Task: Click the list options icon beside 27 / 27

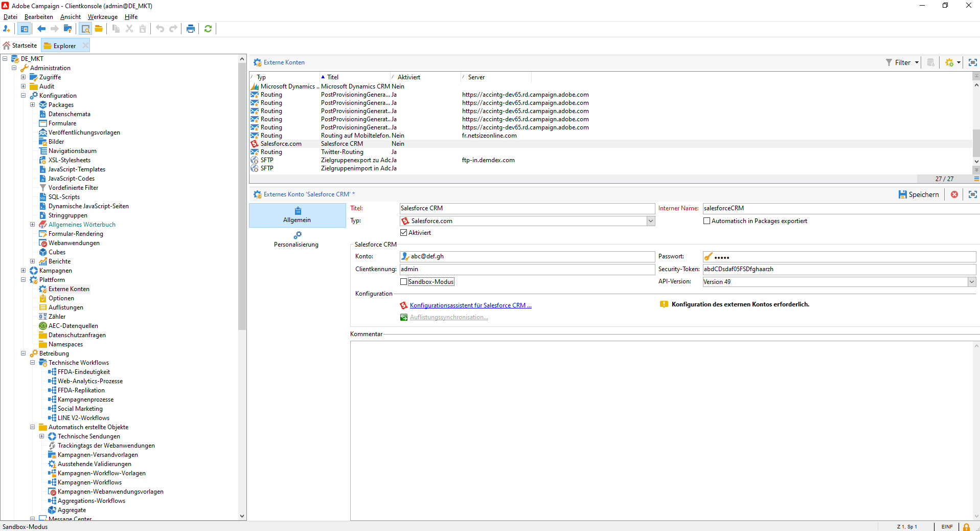Action: [x=976, y=179]
